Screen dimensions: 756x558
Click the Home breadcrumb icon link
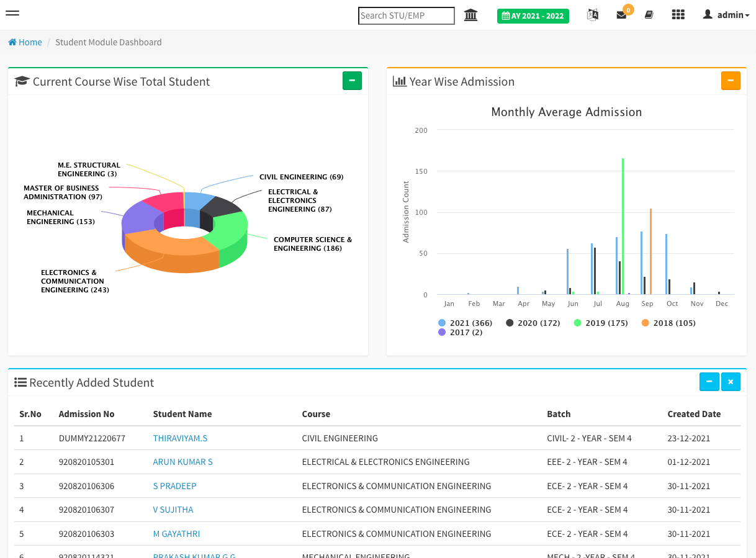[25, 42]
